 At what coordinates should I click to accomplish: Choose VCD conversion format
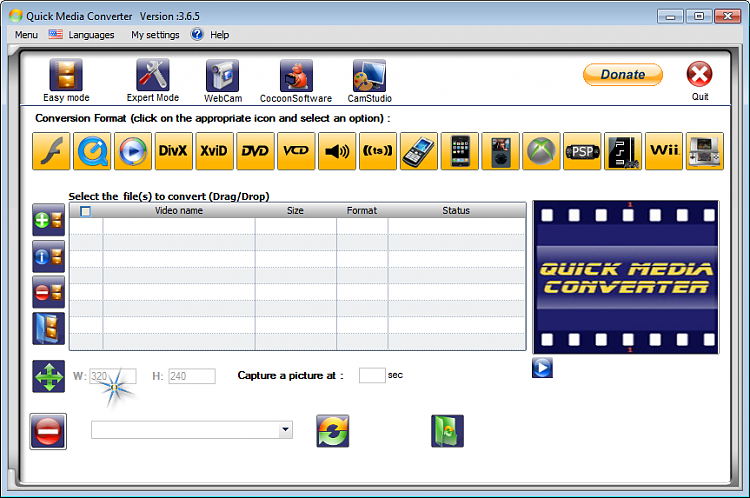(x=296, y=151)
